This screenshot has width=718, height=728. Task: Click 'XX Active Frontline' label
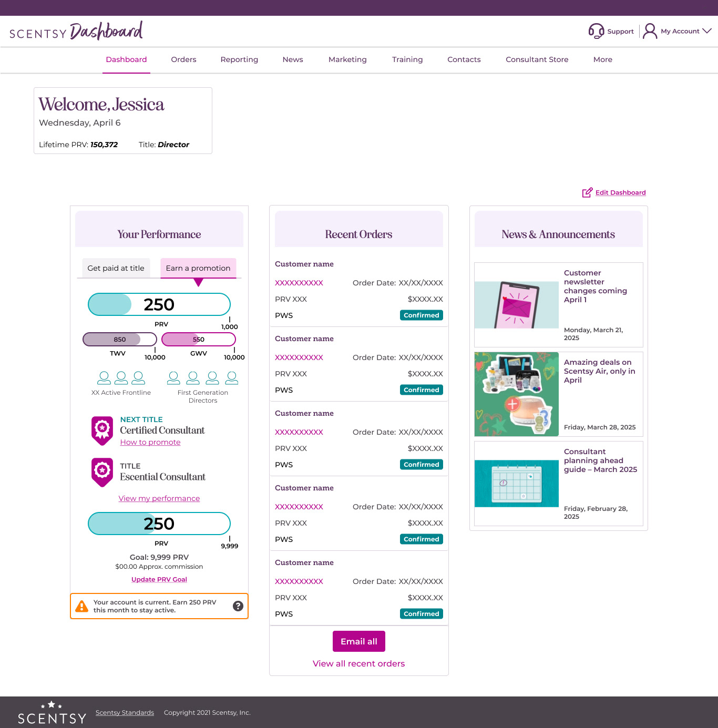121,393
